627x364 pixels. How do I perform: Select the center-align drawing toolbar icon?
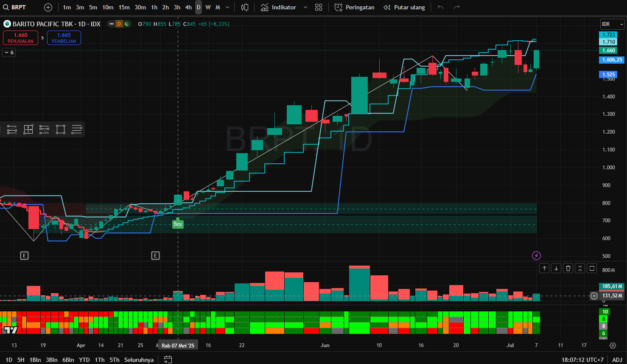[28, 129]
